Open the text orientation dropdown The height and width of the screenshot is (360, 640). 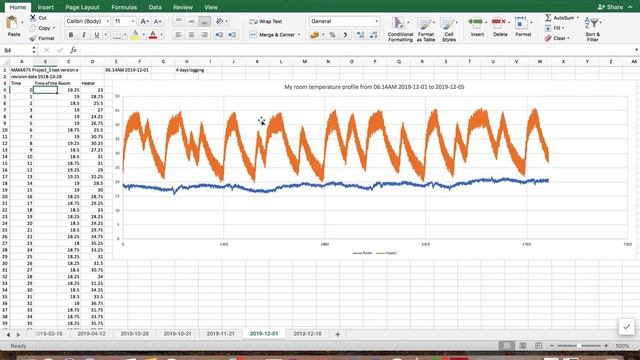coord(227,21)
